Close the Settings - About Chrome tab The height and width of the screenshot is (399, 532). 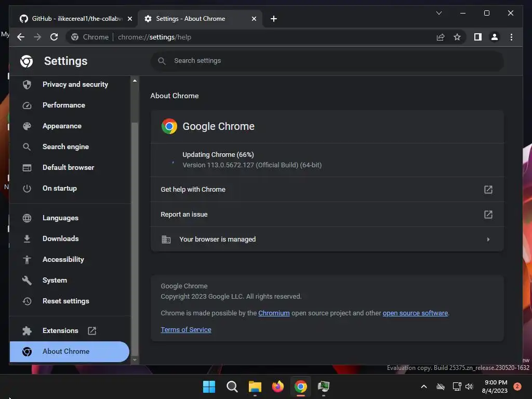pos(254,19)
